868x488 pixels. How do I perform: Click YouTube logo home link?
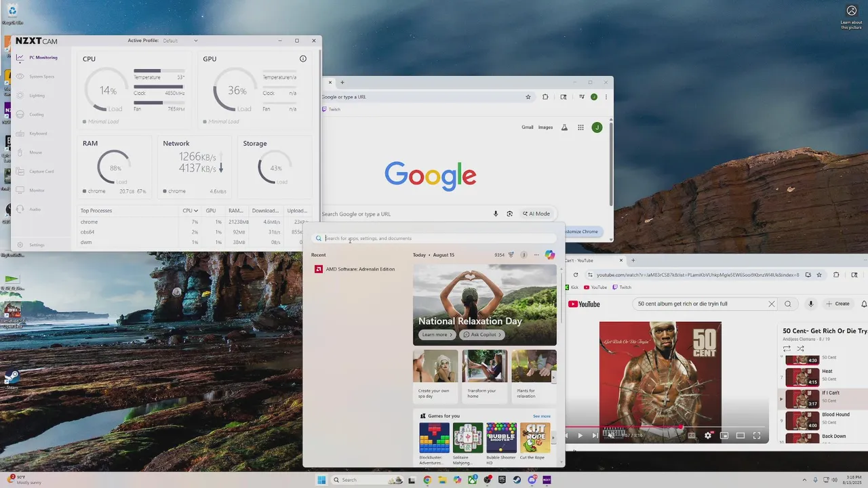(585, 304)
